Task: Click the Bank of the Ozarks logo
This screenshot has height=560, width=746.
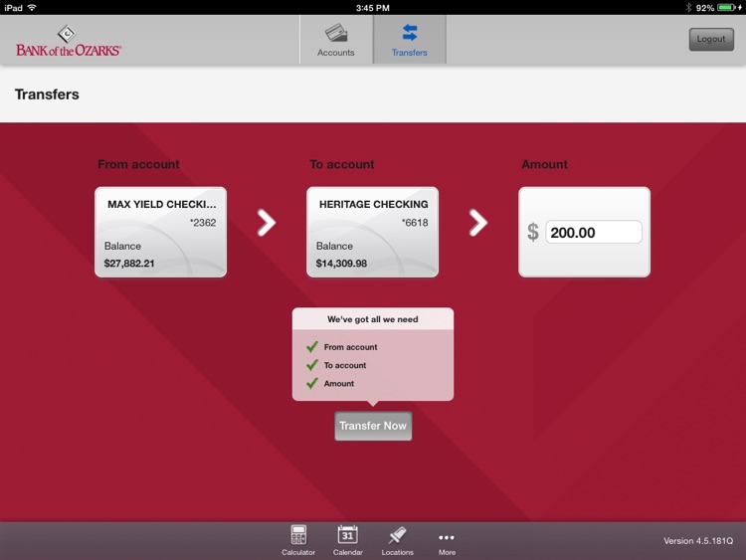Action: click(x=68, y=41)
